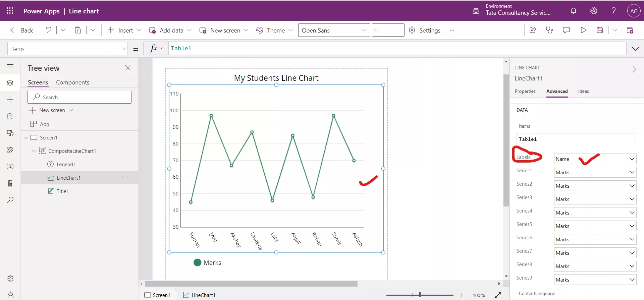Open the settings gear in the header
The height and width of the screenshot is (300, 644).
tap(594, 11)
